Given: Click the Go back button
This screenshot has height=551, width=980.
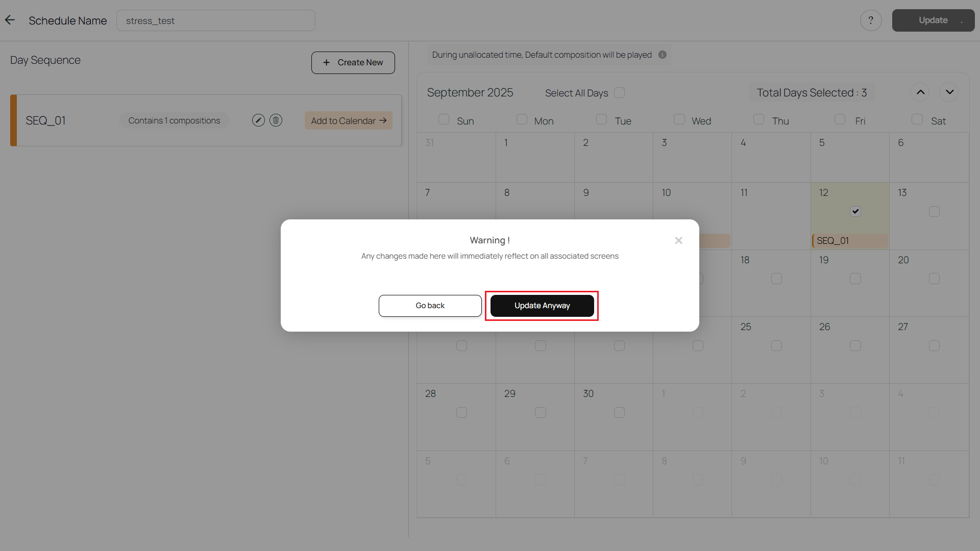Looking at the screenshot, I should [430, 306].
